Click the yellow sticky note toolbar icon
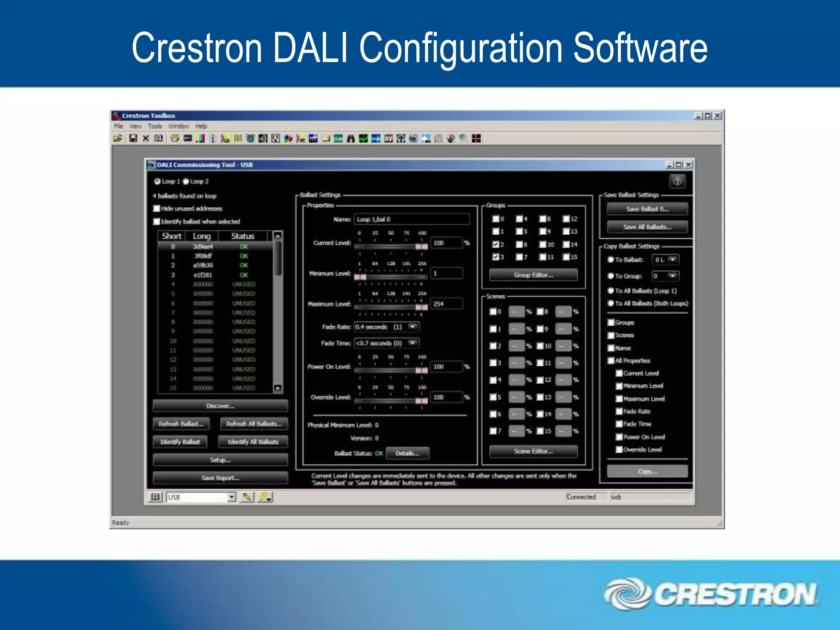Image resolution: width=840 pixels, height=630 pixels. [x=326, y=139]
